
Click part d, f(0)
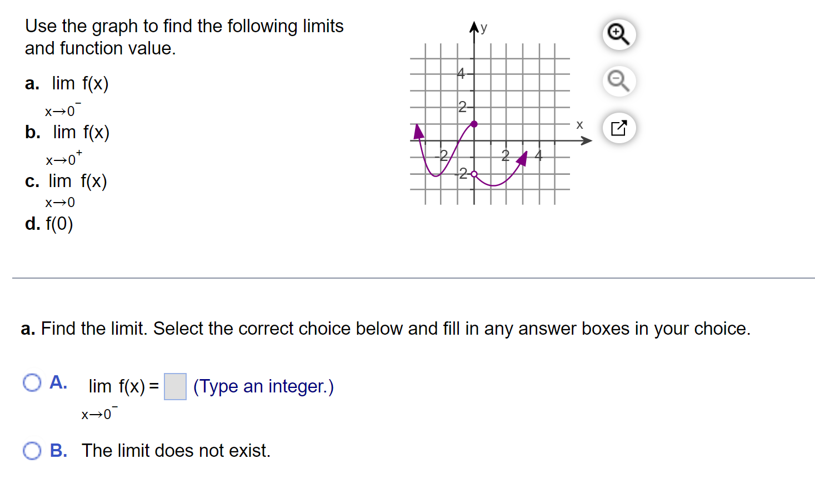click(49, 224)
